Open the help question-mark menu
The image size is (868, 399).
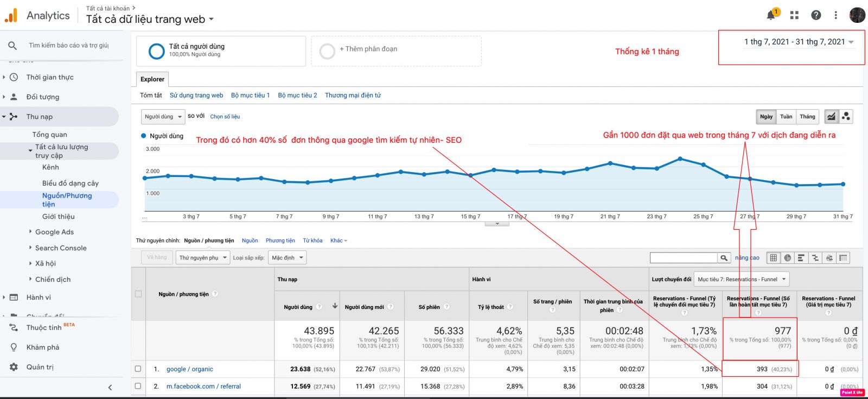click(x=816, y=15)
